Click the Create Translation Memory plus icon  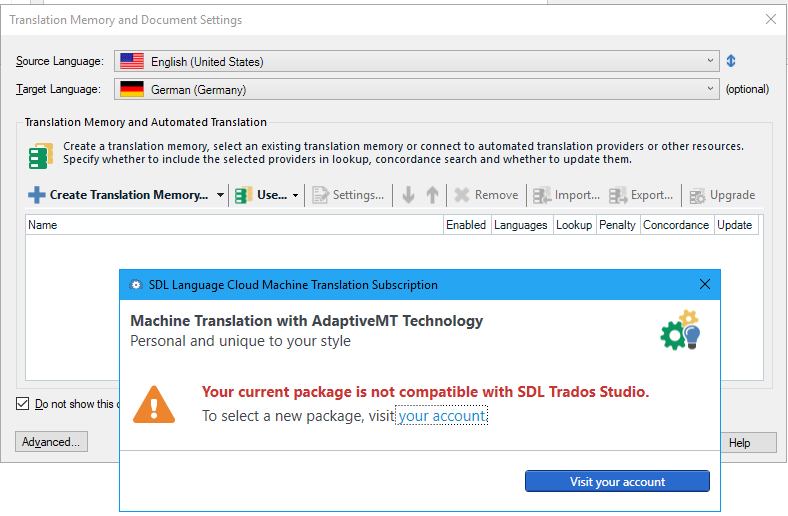coord(37,195)
